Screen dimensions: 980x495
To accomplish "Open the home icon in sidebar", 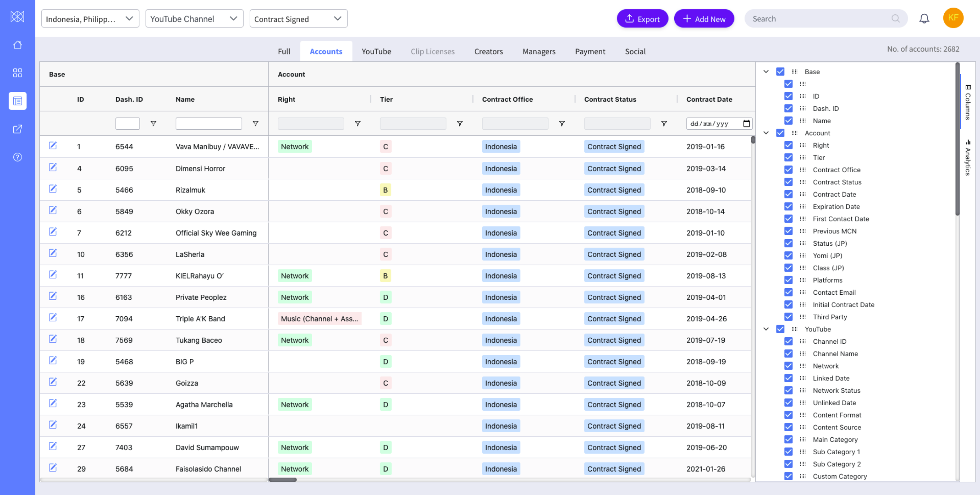I will 18,45.
